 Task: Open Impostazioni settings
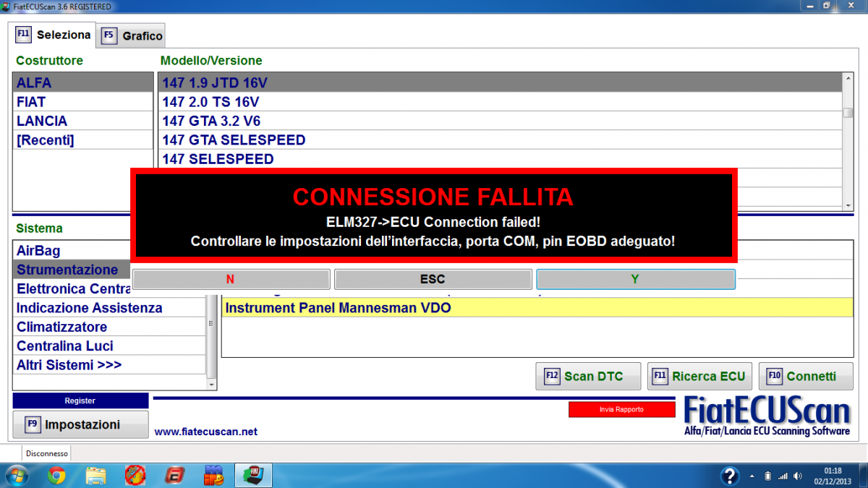click(80, 424)
